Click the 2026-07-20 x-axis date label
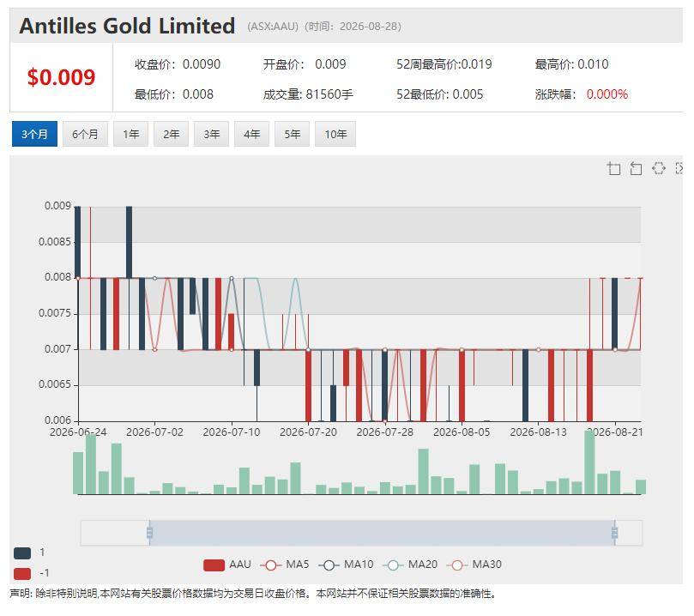This screenshot has width=694, height=616. (309, 432)
